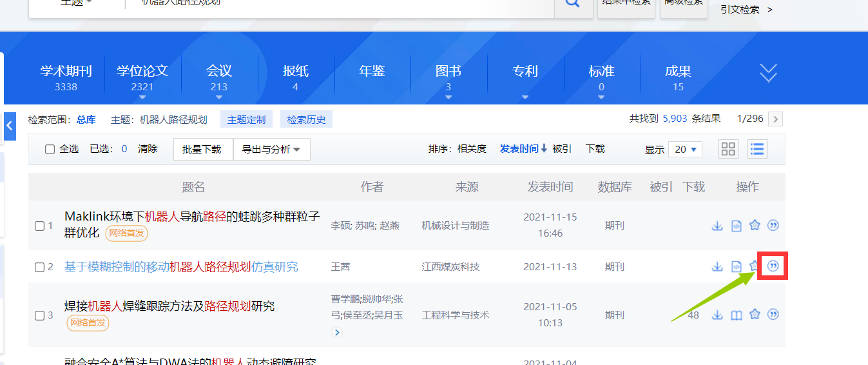This screenshot has width=868, height=365.
Task: Expand the double-chevron for more database types
Action: [769, 73]
